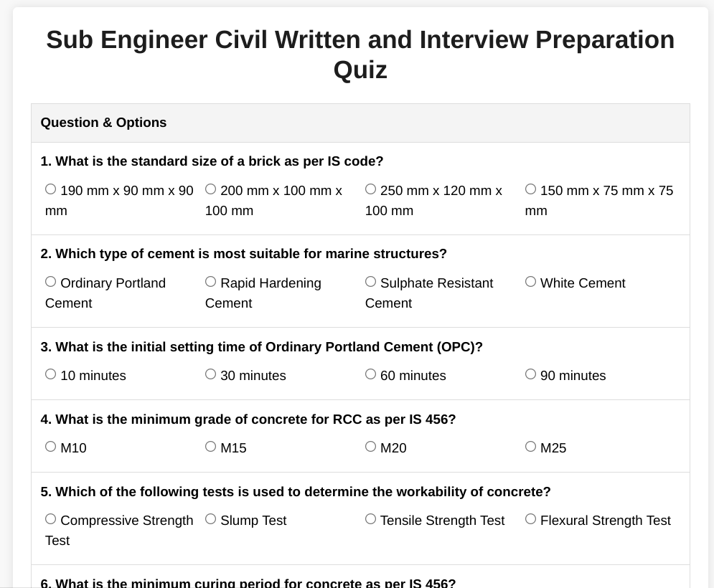
Task: Select Compressive Strength Test option
Action: 50,518
